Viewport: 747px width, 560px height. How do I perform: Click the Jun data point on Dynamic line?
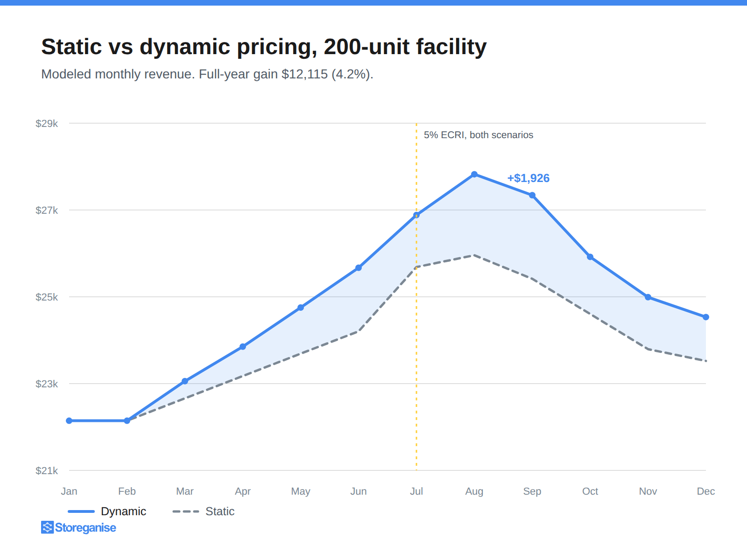tap(359, 268)
